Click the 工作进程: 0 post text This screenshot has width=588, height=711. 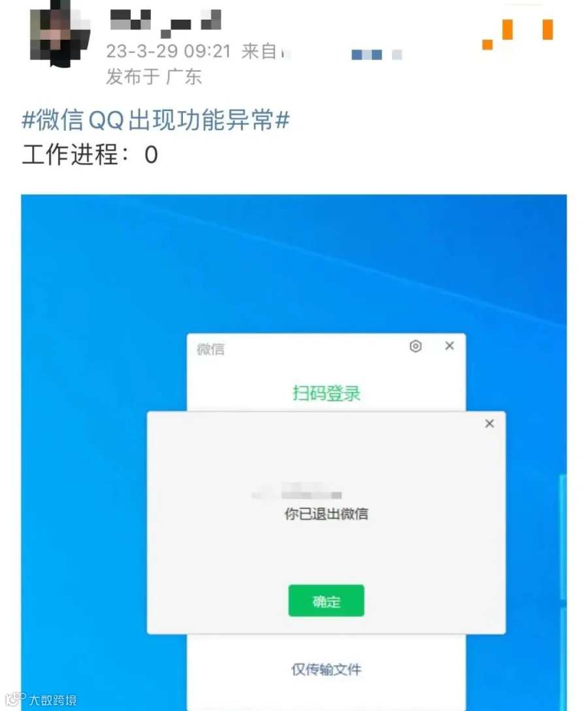[x=90, y=155]
